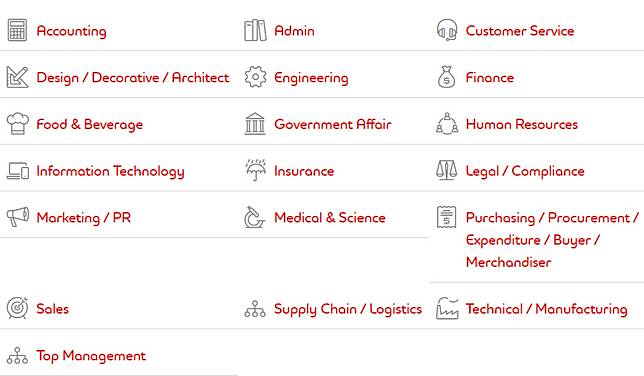The image size is (644, 376).
Task: Select the scales icon for Legal / Compliance
Action: [x=446, y=171]
